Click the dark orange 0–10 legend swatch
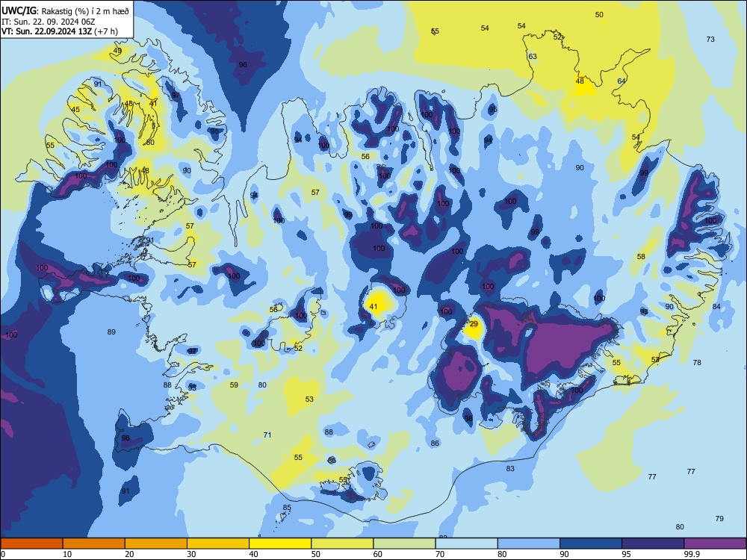The height and width of the screenshot is (560, 747). pyautogui.click(x=31, y=544)
